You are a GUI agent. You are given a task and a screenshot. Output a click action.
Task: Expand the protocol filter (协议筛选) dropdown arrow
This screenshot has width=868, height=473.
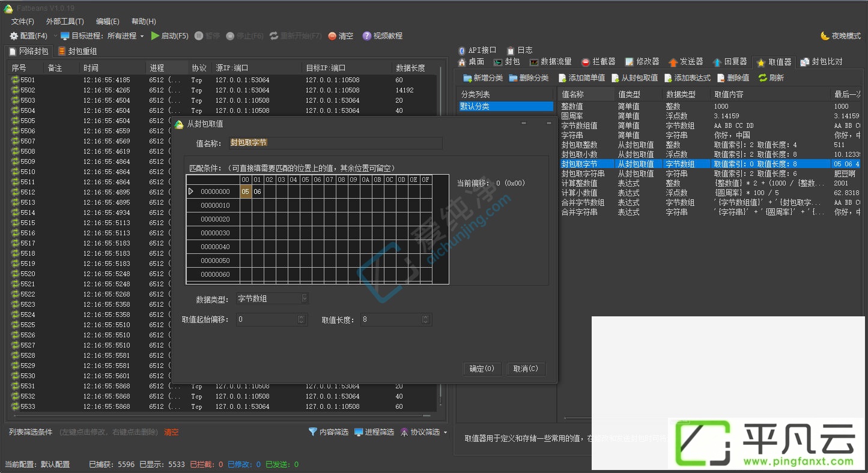pyautogui.click(x=445, y=432)
